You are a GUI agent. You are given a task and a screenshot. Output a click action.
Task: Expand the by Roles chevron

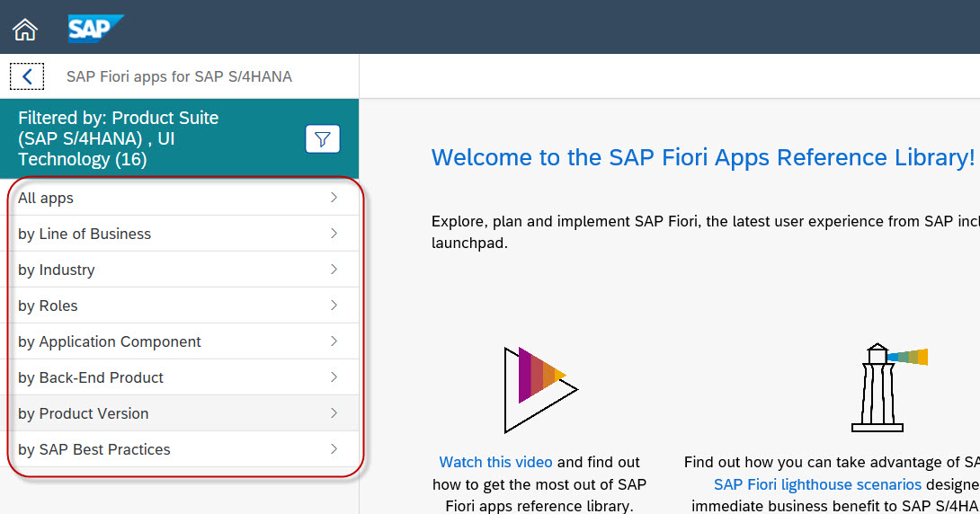[334, 305]
